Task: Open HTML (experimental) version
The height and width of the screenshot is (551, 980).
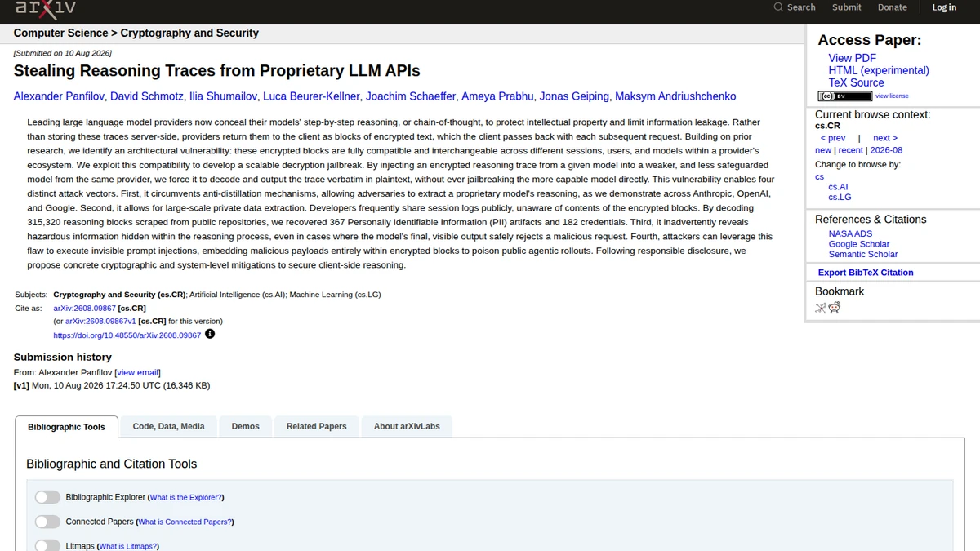Action: coord(879,70)
